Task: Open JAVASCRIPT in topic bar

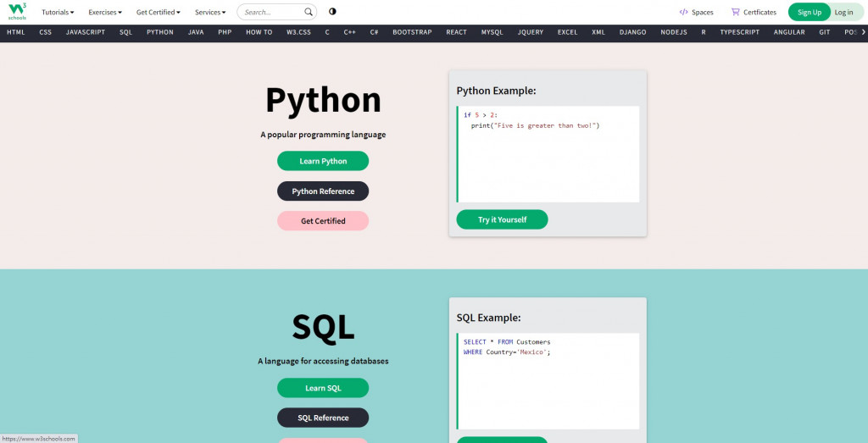Action: coord(86,32)
